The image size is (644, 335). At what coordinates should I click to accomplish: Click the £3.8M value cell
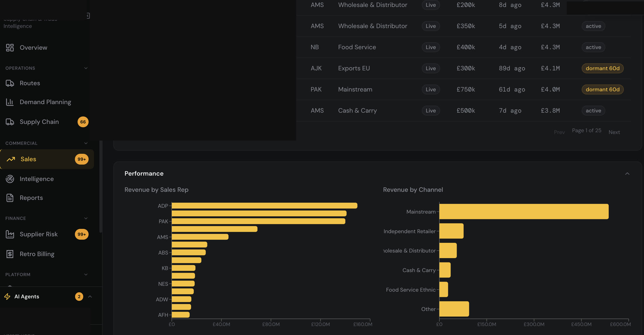pos(550,110)
